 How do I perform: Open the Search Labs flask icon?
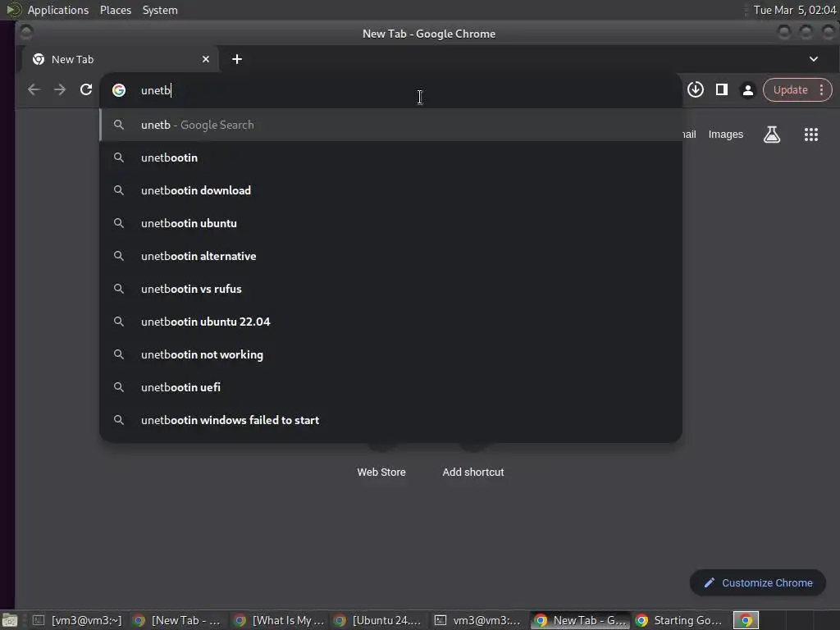click(x=771, y=135)
